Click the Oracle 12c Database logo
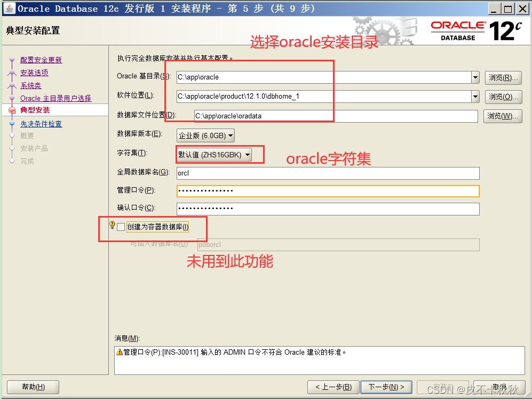532x400 pixels. coord(476,31)
